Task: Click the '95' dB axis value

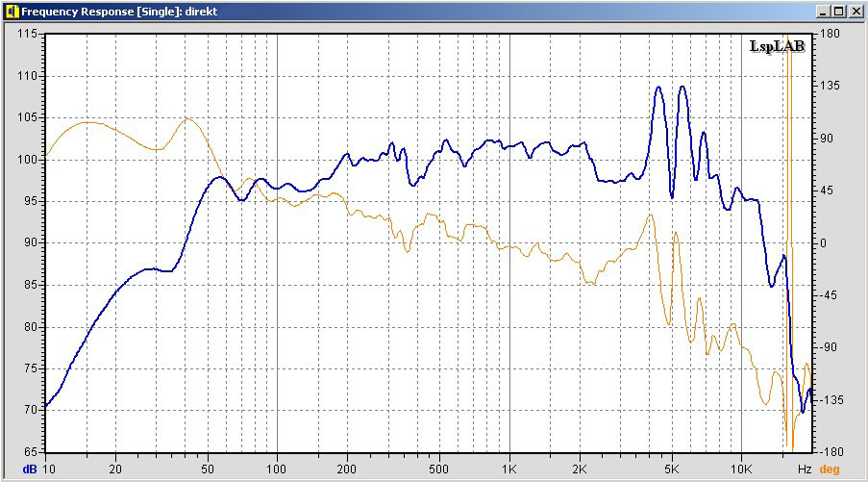Action: tap(31, 201)
